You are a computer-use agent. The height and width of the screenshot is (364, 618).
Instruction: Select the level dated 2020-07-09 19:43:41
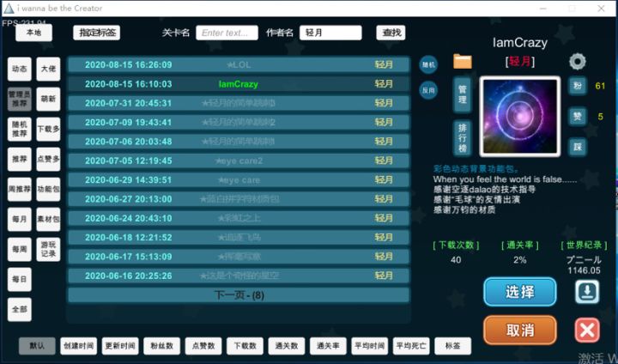(239, 122)
